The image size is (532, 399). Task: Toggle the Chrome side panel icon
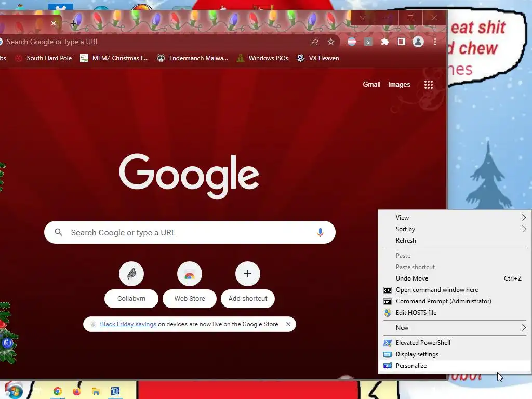click(x=402, y=42)
